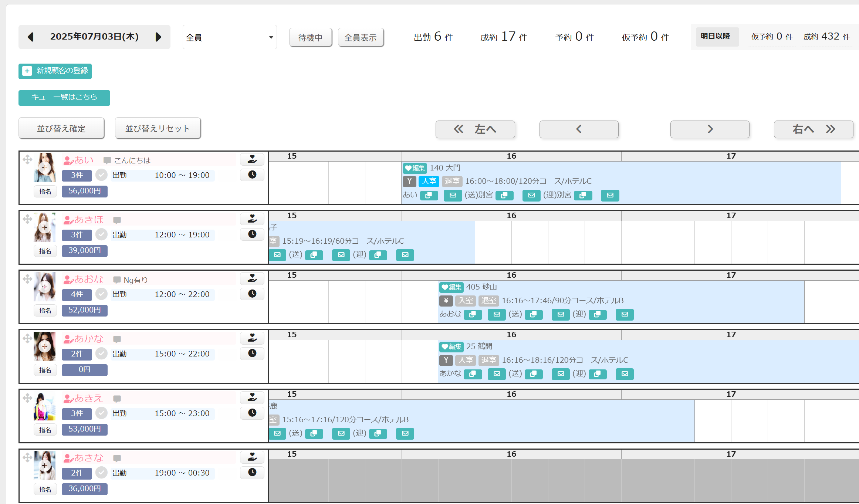
Task: Toggle the check circle in あきえ's row
Action: click(x=101, y=413)
